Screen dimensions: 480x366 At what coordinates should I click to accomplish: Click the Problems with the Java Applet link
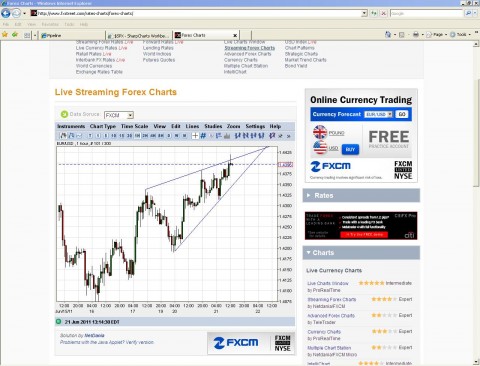107,342
